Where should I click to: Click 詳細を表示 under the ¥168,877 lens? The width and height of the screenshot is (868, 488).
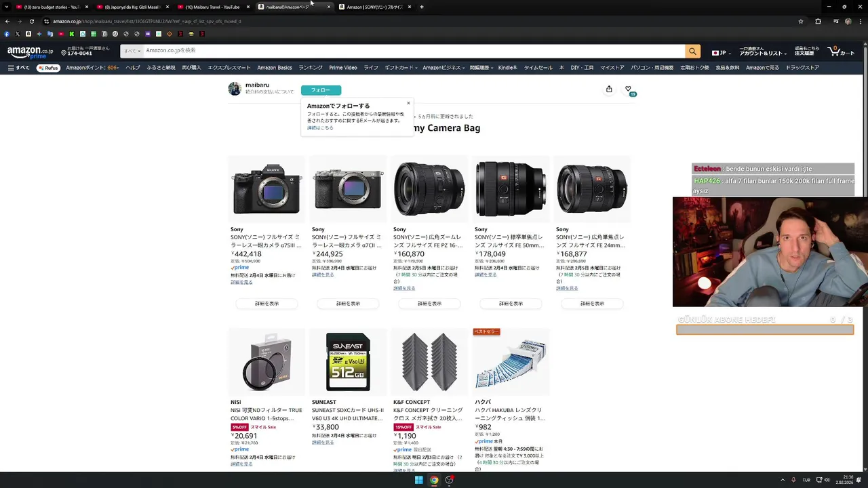point(592,304)
